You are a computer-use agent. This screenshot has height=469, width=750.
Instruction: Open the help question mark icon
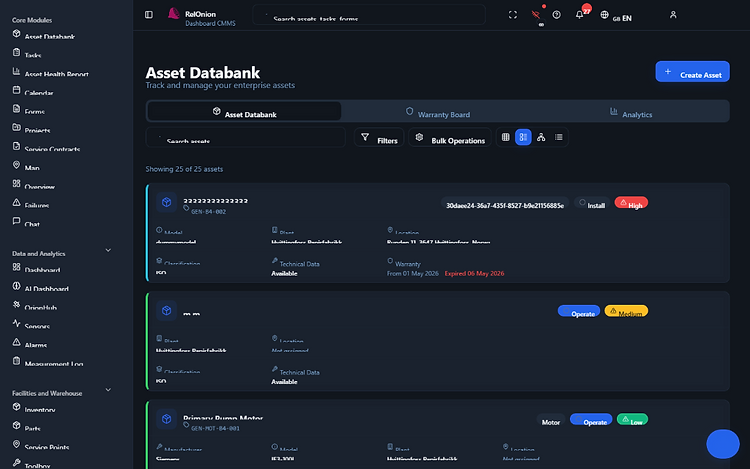coord(556,15)
